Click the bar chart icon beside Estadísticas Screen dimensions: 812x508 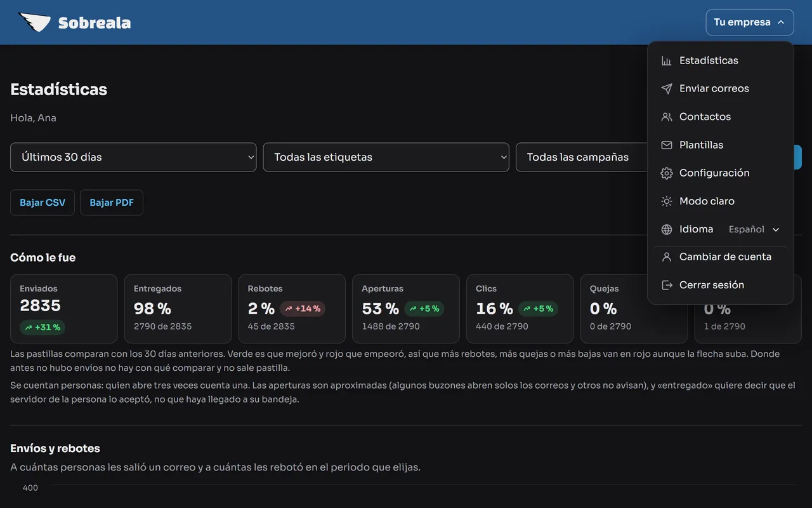pos(666,61)
